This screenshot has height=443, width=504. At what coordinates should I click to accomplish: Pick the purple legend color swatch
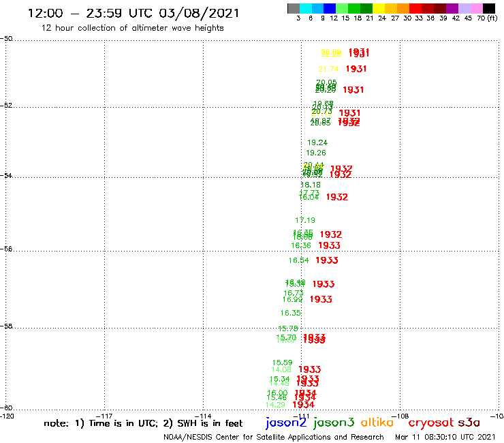tap(452, 8)
